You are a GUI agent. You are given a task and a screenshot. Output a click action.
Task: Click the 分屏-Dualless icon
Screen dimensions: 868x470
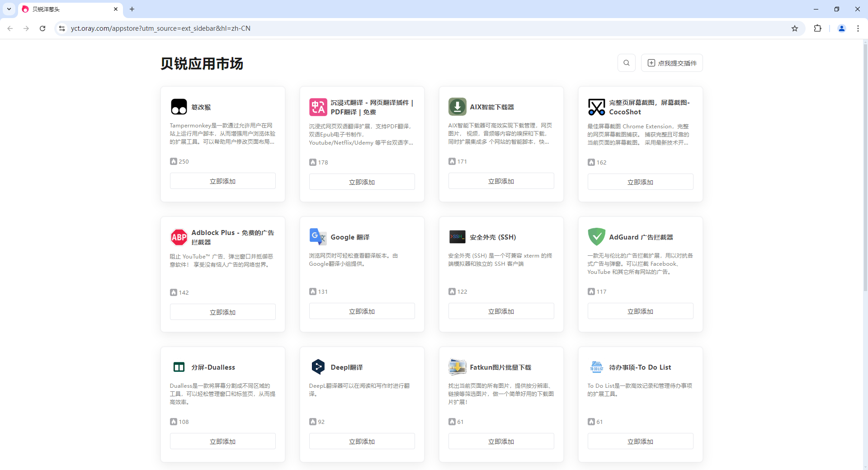pos(179,367)
